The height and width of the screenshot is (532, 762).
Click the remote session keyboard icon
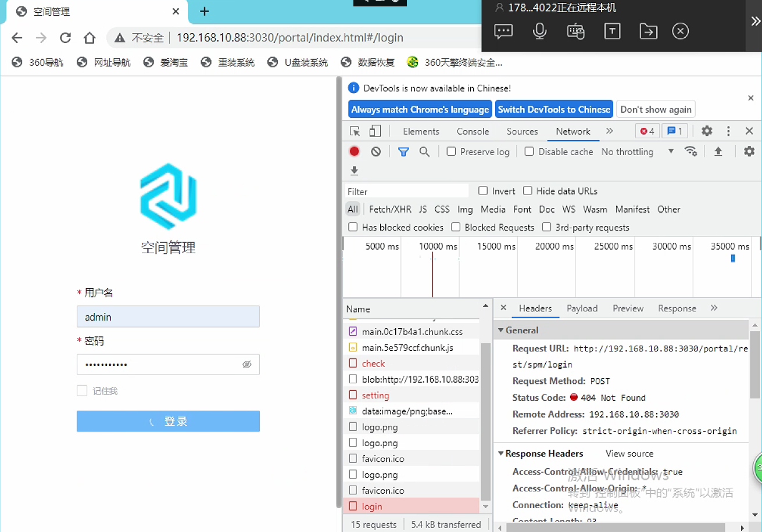point(575,31)
